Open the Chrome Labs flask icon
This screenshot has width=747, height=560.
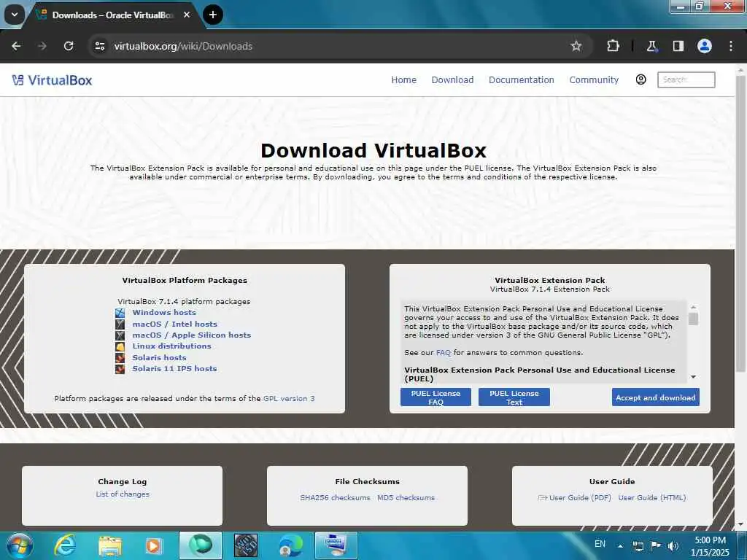coord(651,46)
